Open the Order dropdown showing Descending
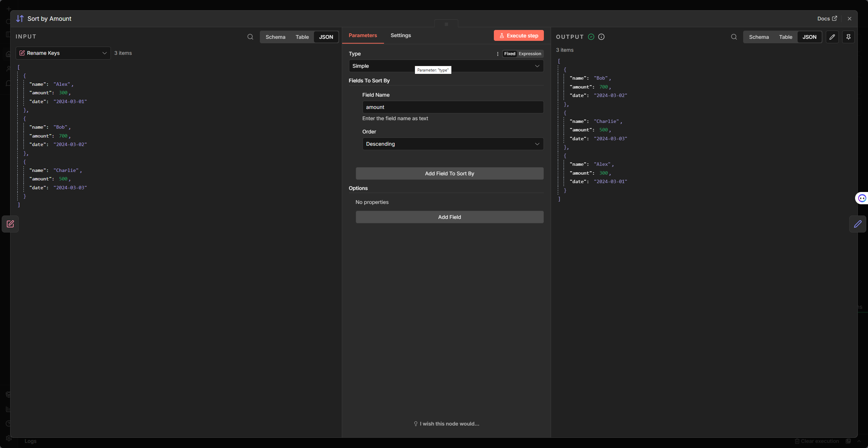This screenshot has width=868, height=448. (x=453, y=144)
